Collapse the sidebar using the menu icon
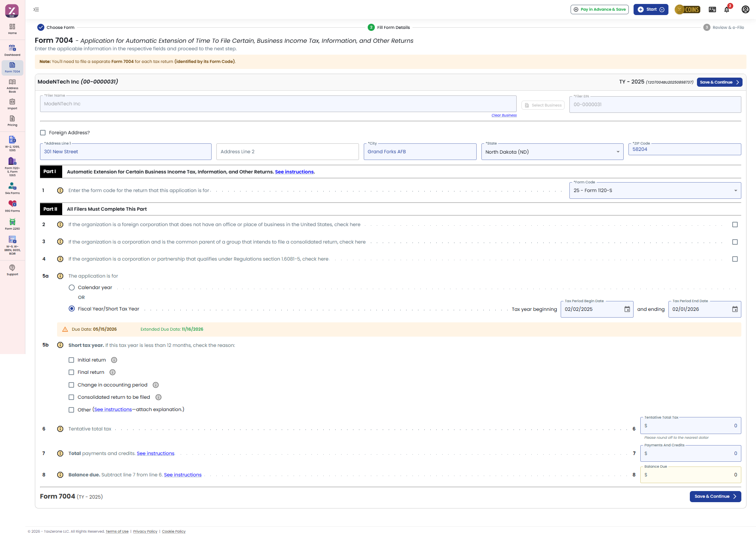The width and height of the screenshot is (756, 537). (x=36, y=10)
